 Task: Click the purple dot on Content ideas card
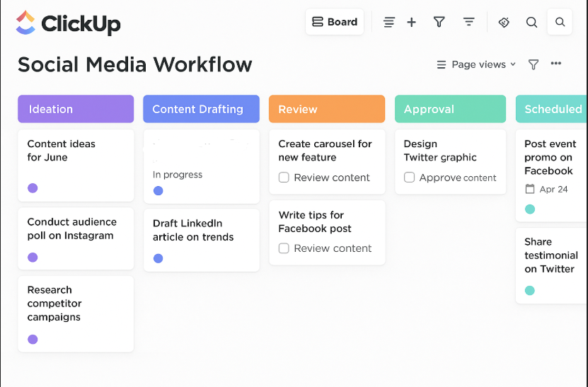click(33, 188)
